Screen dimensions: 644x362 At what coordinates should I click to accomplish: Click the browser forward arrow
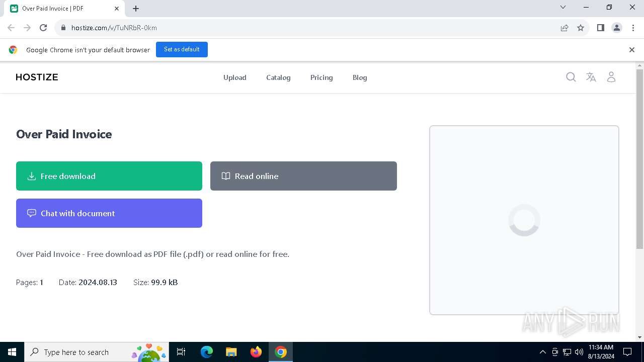(x=27, y=28)
